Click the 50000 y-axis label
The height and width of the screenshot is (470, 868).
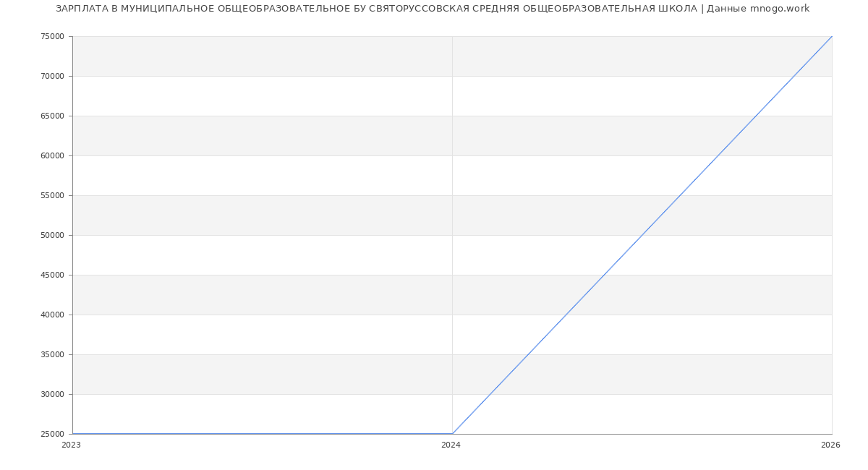pos(53,235)
